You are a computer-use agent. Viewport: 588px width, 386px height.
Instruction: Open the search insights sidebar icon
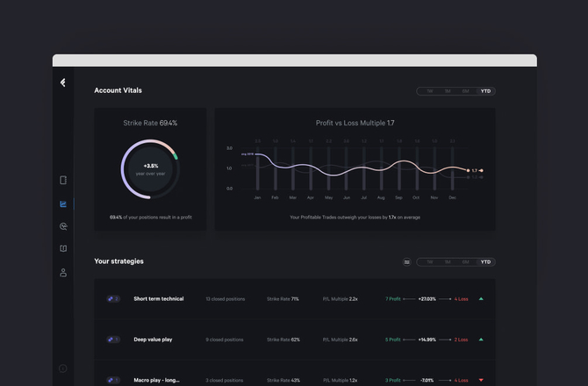tap(63, 226)
